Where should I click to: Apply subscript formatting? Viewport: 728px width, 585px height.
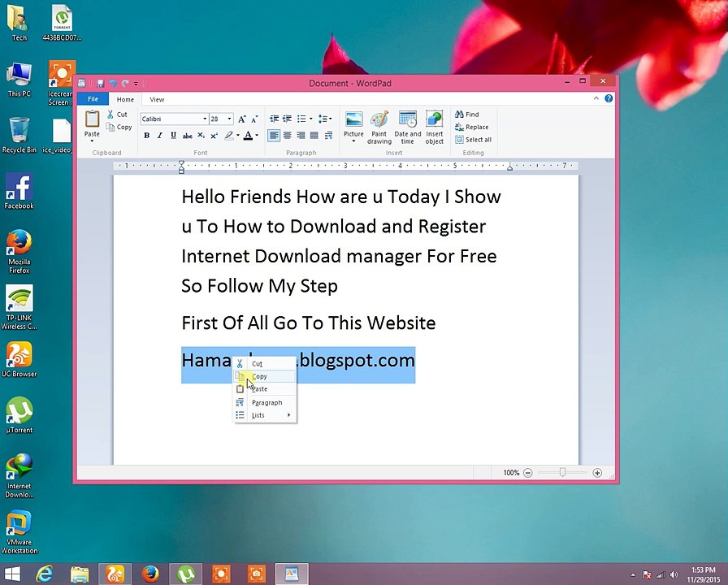(x=201, y=136)
